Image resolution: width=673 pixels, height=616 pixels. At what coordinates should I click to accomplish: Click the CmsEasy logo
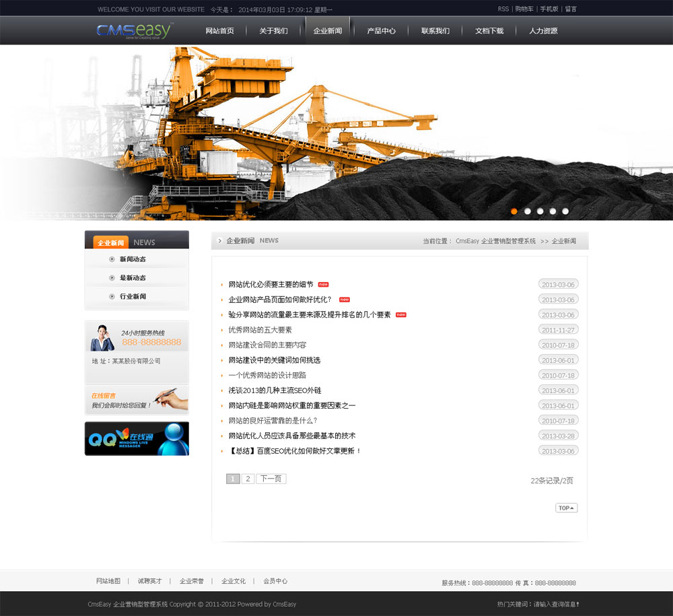(x=134, y=31)
